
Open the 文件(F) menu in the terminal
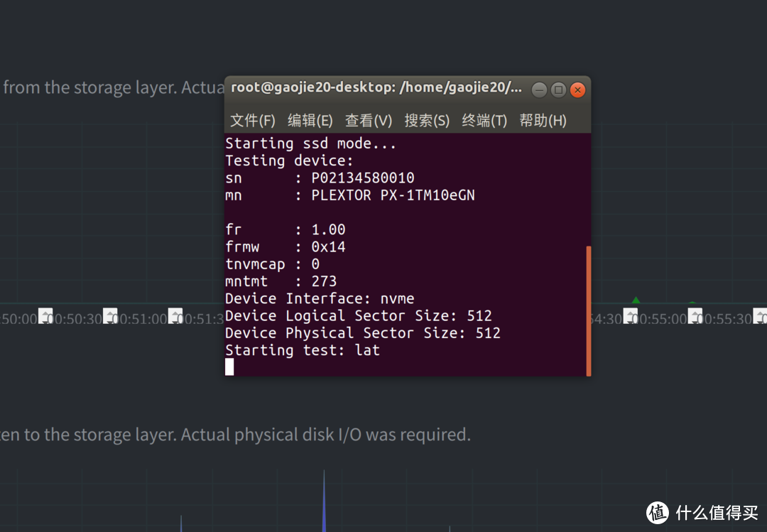tap(252, 121)
